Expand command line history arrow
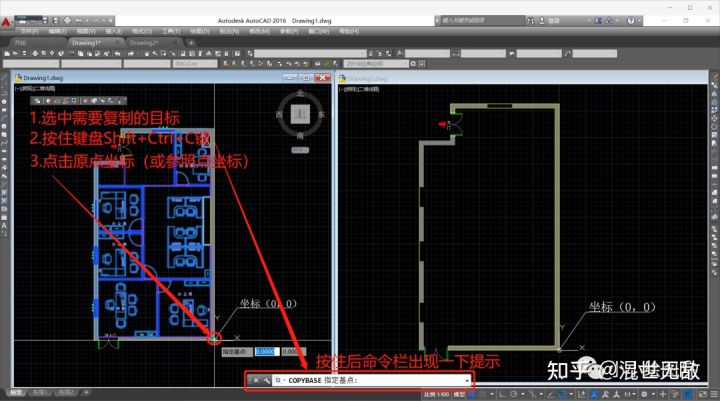Viewport: 720px width, 401px height. tap(467, 380)
